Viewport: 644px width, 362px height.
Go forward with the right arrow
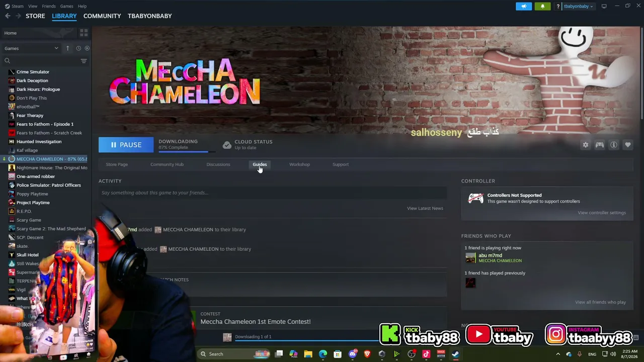pos(18,16)
